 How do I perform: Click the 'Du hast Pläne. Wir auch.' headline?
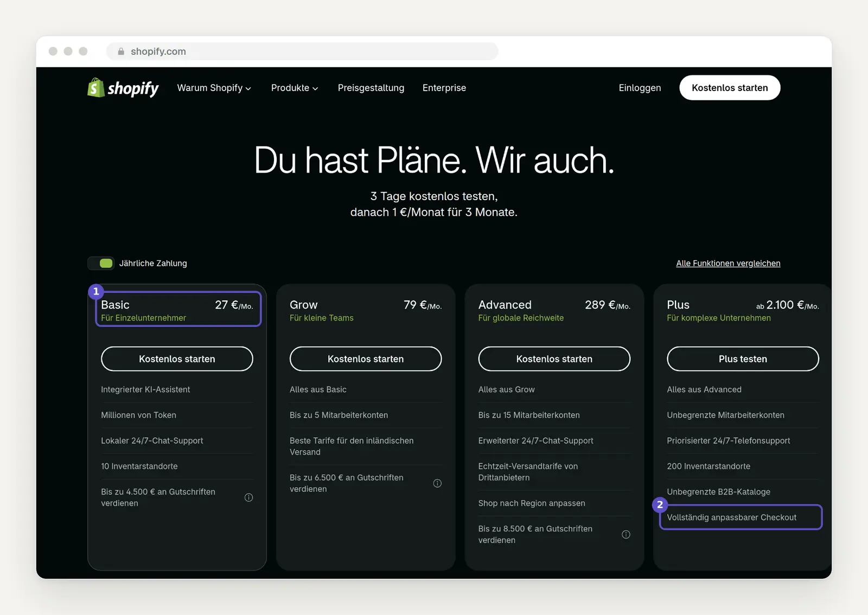434,160
